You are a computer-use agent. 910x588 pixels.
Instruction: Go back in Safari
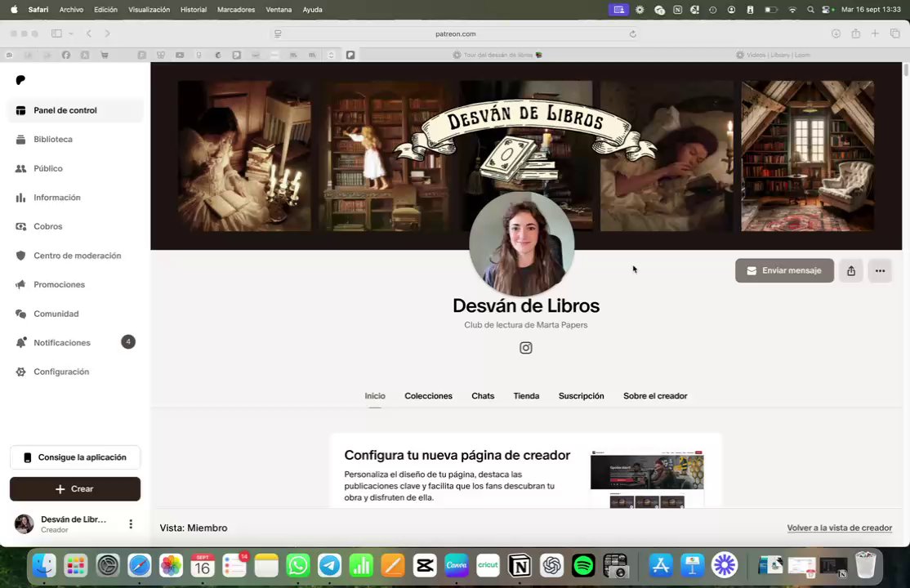click(89, 33)
